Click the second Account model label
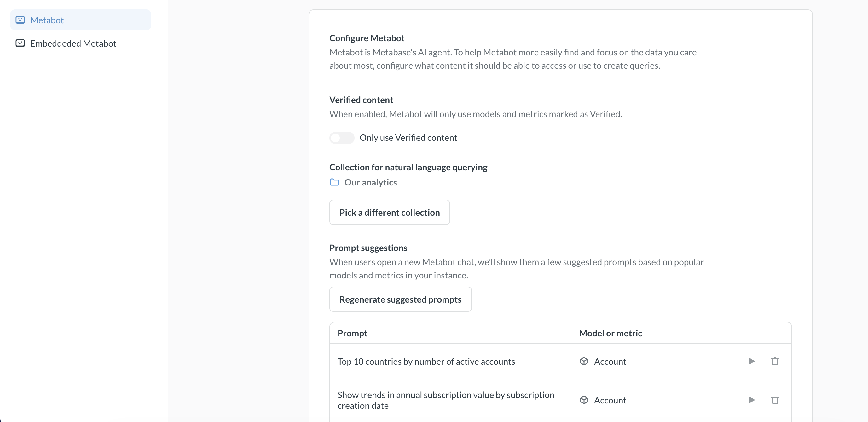 (x=610, y=400)
